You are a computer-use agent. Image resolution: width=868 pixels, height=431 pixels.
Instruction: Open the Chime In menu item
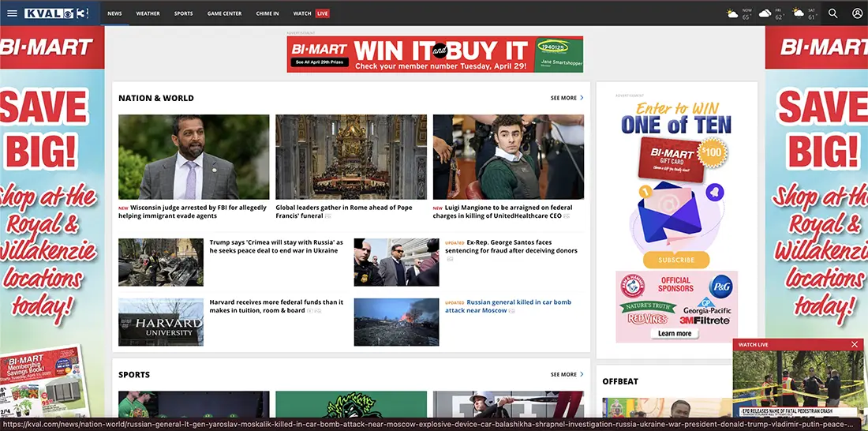268,13
